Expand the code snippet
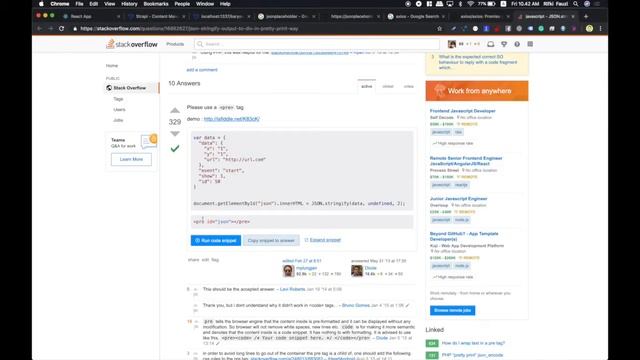This screenshot has width=640, height=360. [322, 240]
